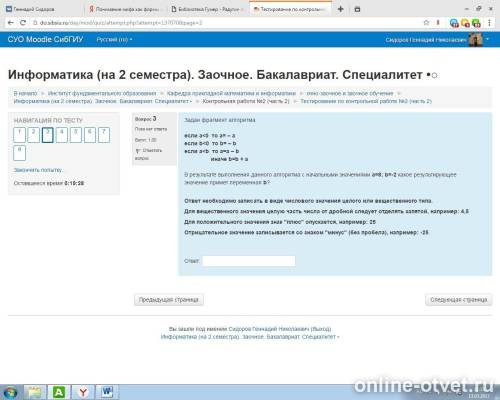Click the Отметить вопрос flag link
500x400 pixels.
pyautogui.click(x=148, y=154)
